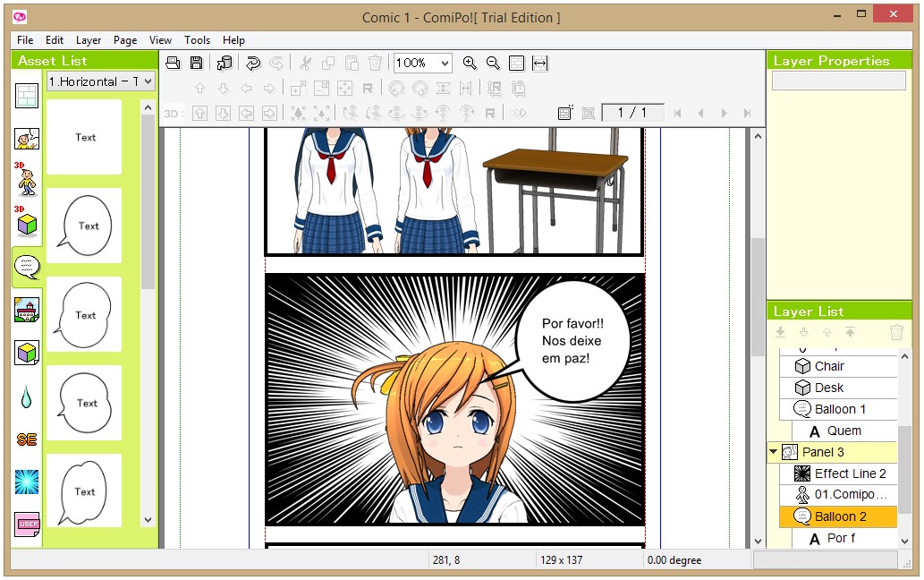Select the first balloon Text thumbnail
Image resolution: width=924 pixels, height=580 pixels.
coord(84,226)
